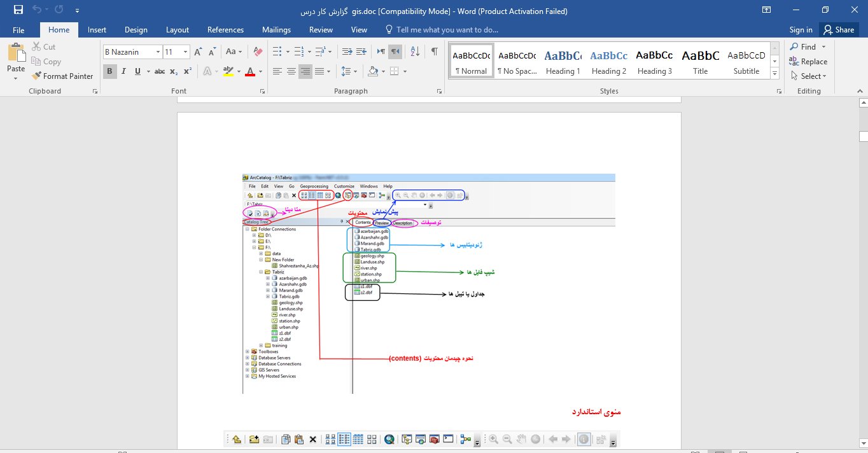Open the Insert ribbon tab
The height and width of the screenshot is (453, 868).
pyautogui.click(x=97, y=30)
